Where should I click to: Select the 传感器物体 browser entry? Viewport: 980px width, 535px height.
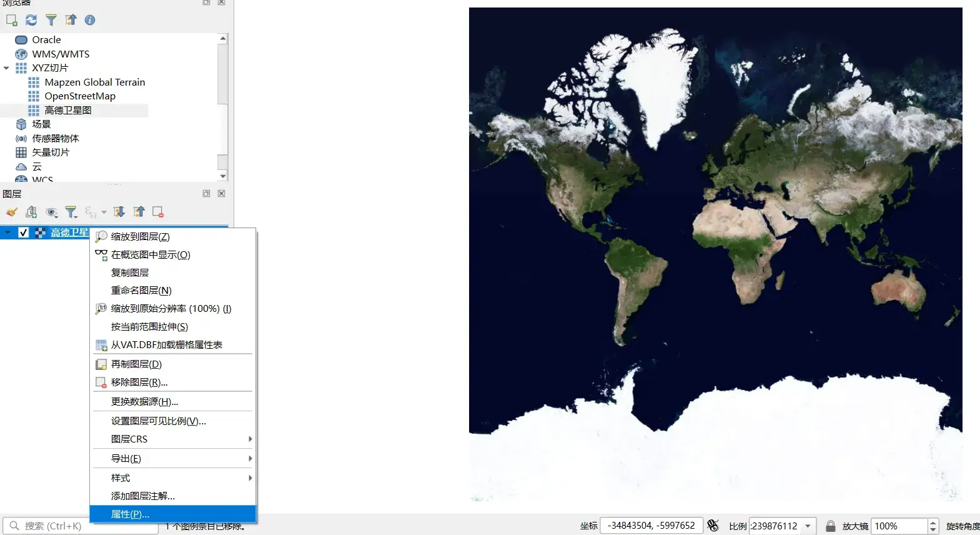(x=56, y=139)
